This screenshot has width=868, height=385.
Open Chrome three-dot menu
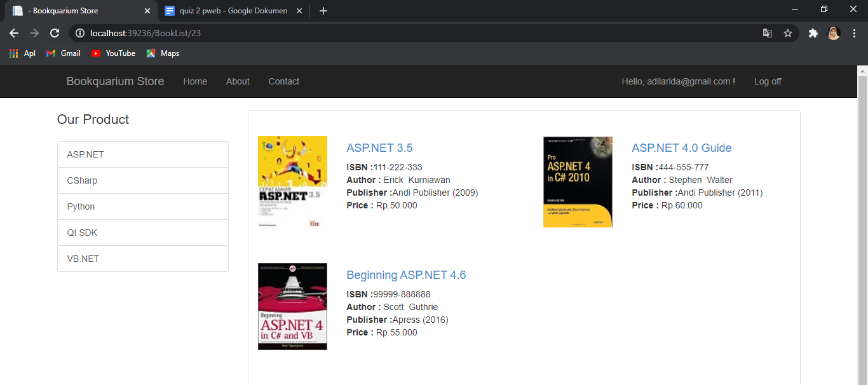coord(855,33)
